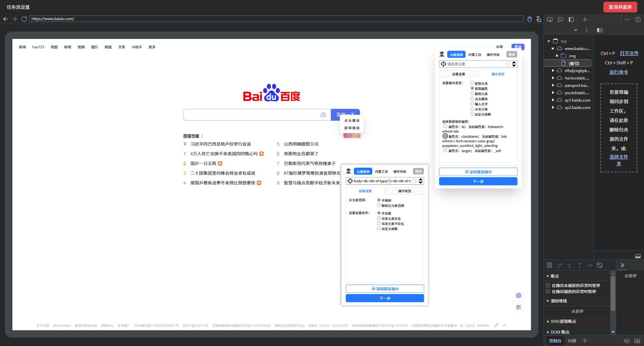Click 下一步 below attribute list panel
This screenshot has width=644, height=346.
tap(478, 181)
